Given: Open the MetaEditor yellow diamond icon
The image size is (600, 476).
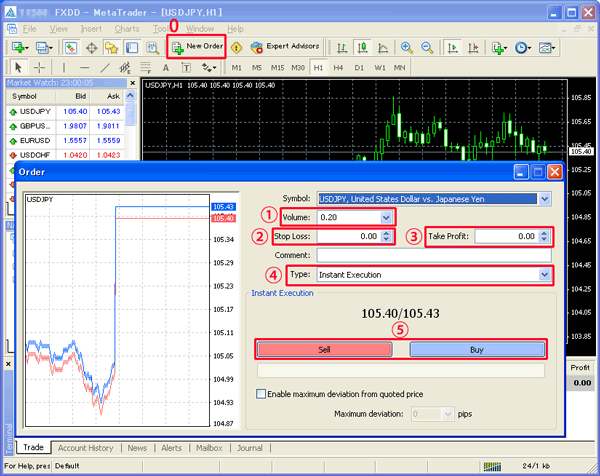Looking at the screenshot, I should pos(236,48).
